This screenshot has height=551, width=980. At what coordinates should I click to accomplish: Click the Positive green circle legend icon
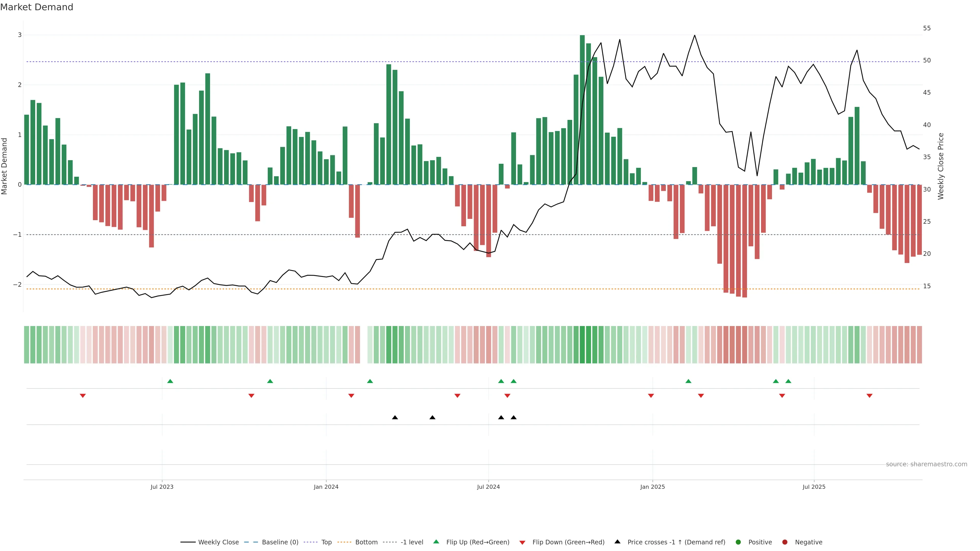738,542
